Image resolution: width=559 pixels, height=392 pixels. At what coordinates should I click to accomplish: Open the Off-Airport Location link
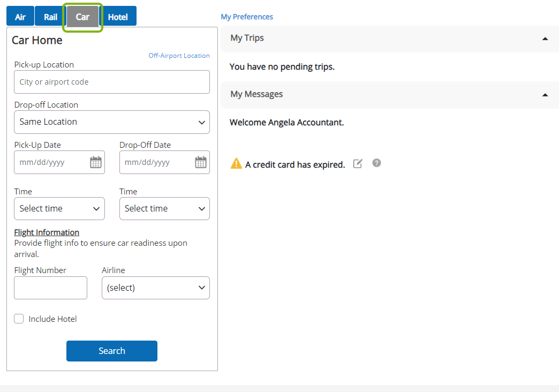(x=179, y=55)
